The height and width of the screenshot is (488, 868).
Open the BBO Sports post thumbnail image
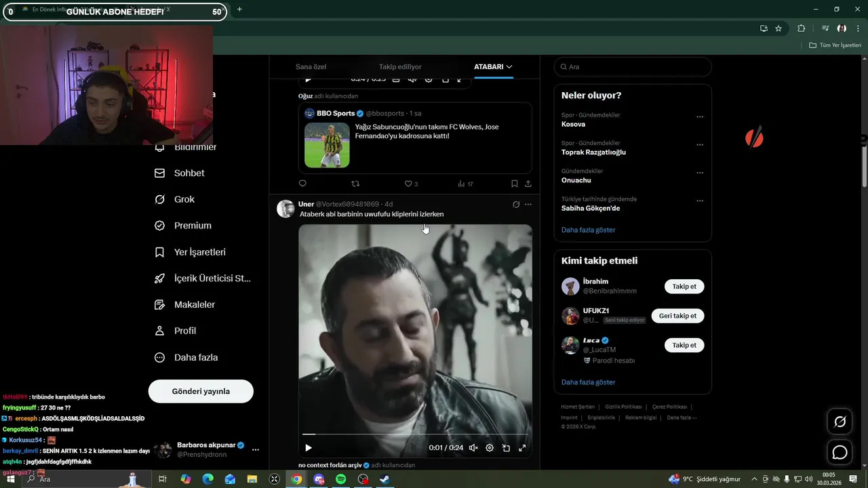pos(327,145)
